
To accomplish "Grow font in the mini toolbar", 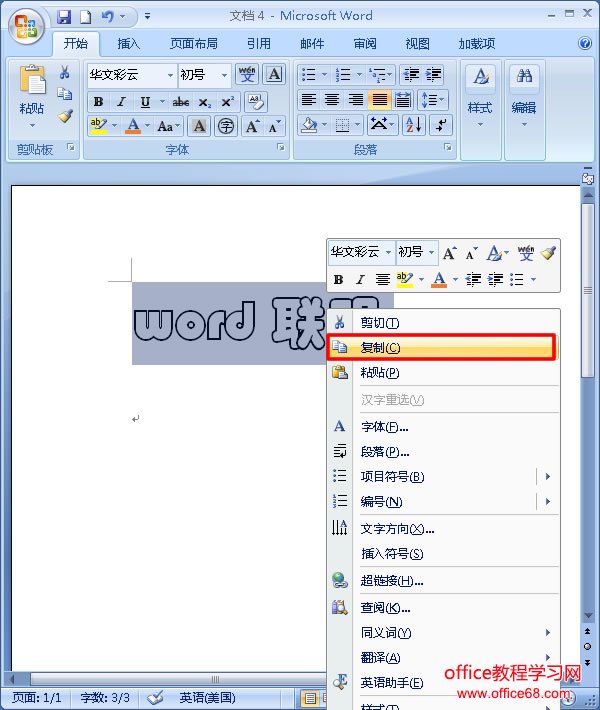I will pos(449,253).
